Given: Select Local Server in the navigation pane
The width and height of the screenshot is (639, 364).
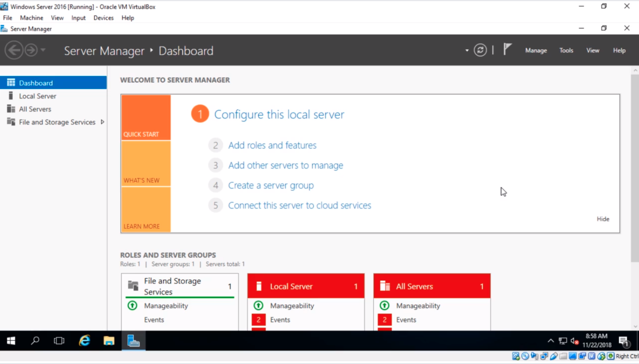Looking at the screenshot, I should point(54,96).
